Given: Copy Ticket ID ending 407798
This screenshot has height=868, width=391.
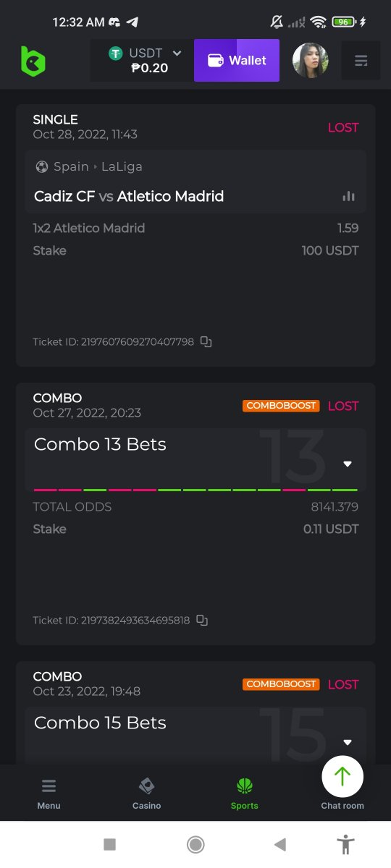Looking at the screenshot, I should click(206, 341).
